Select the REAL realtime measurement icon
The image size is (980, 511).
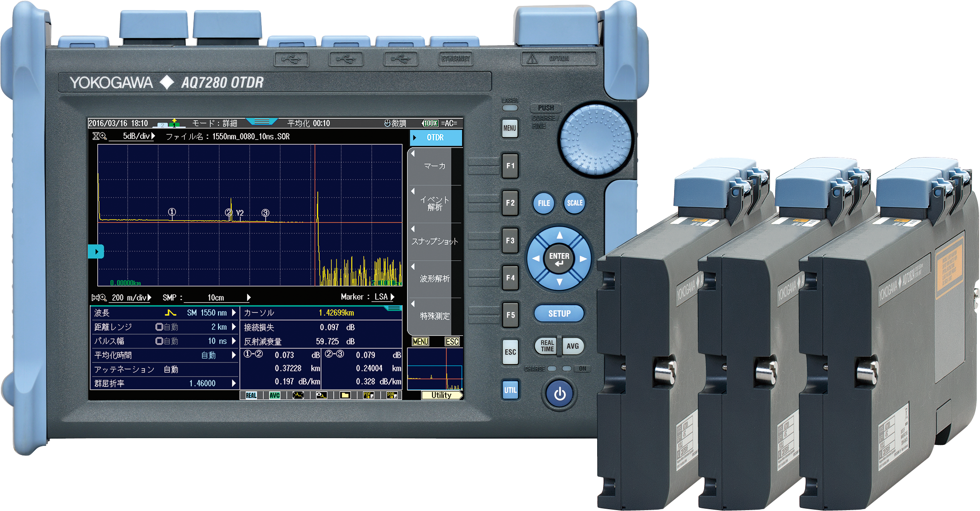coord(251,395)
